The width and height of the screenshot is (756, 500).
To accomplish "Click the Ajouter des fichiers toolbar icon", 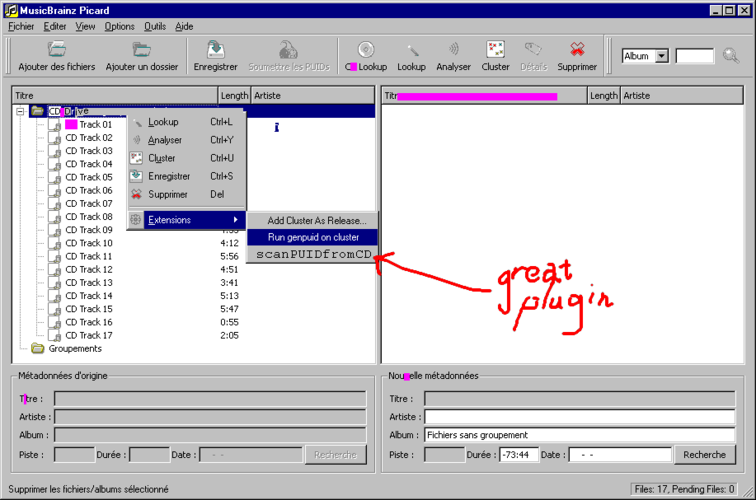I will point(56,49).
